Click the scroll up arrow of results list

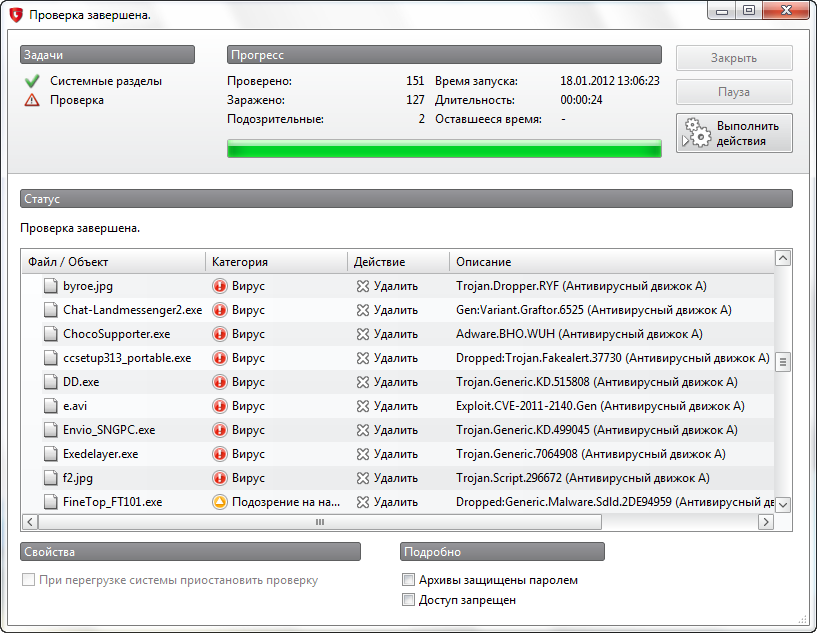[783, 258]
